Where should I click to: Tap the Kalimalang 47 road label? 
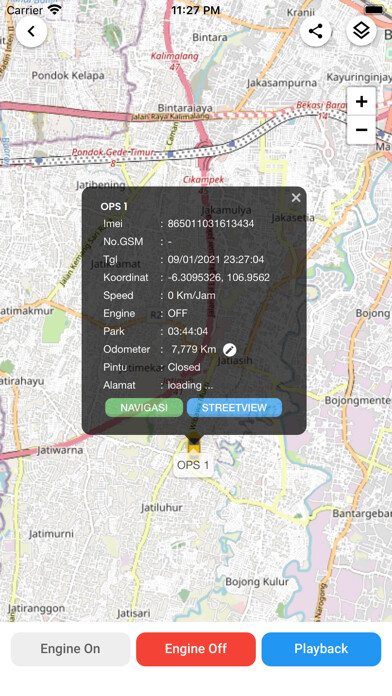click(x=174, y=61)
